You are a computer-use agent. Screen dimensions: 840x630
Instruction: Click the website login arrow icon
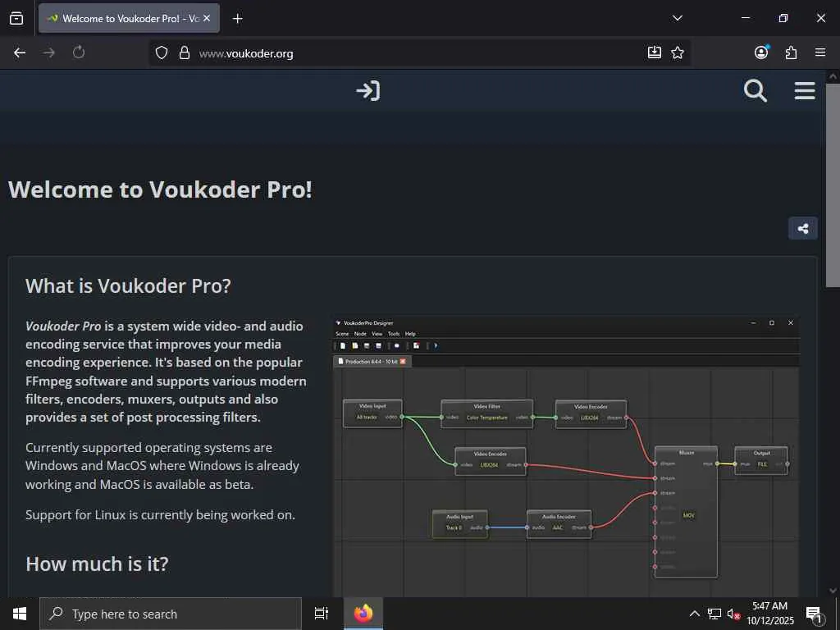click(368, 91)
